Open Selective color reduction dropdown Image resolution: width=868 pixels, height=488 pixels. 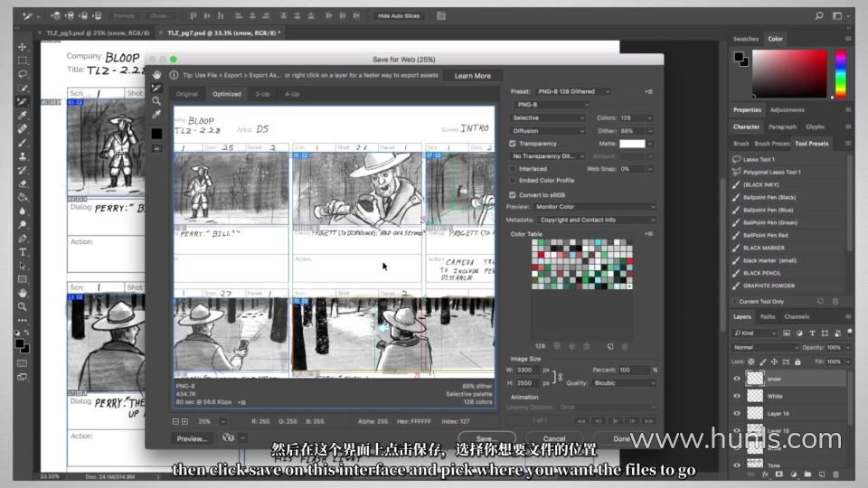[547, 117]
